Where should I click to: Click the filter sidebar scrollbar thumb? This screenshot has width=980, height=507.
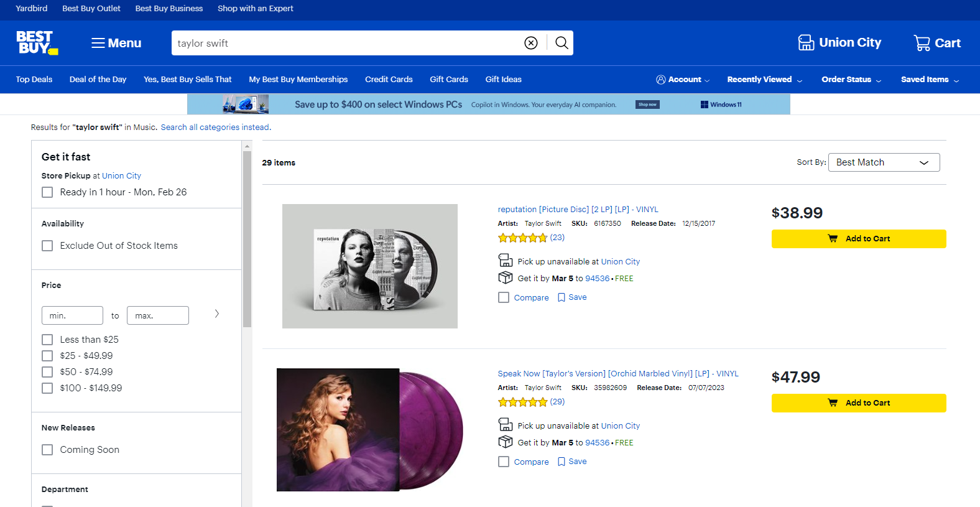pyautogui.click(x=247, y=240)
